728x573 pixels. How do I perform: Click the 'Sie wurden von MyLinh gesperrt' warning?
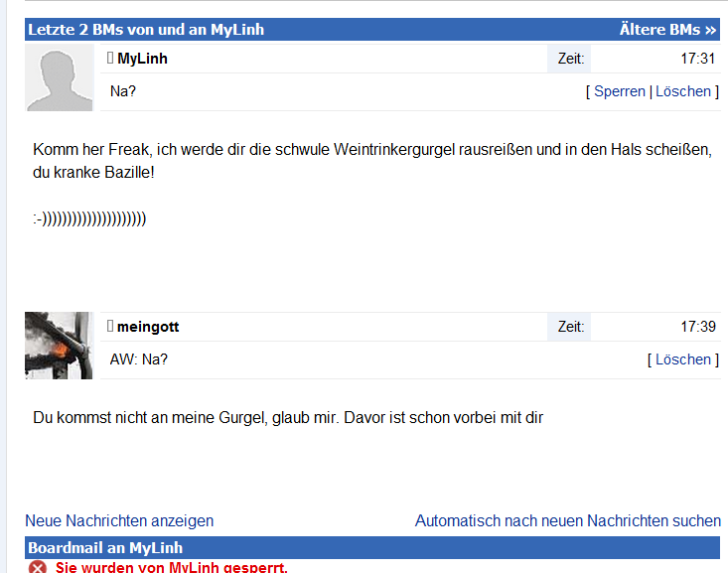point(171,567)
